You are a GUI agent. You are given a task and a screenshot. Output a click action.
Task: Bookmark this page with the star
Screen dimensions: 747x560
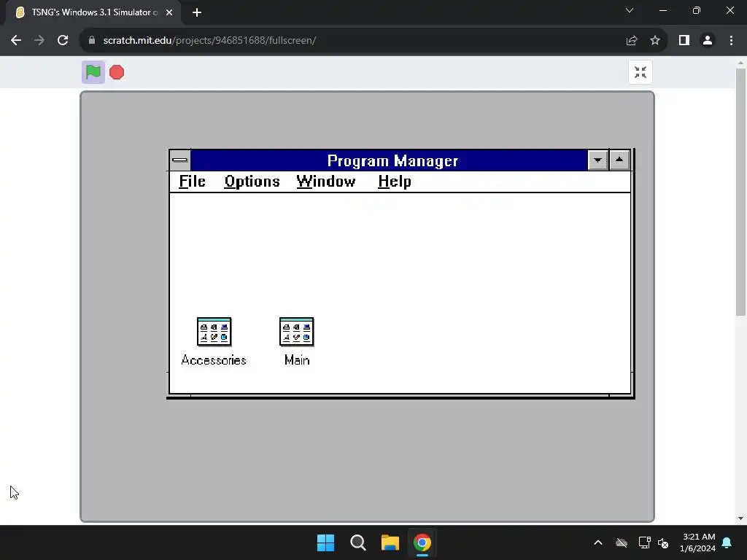(x=655, y=41)
